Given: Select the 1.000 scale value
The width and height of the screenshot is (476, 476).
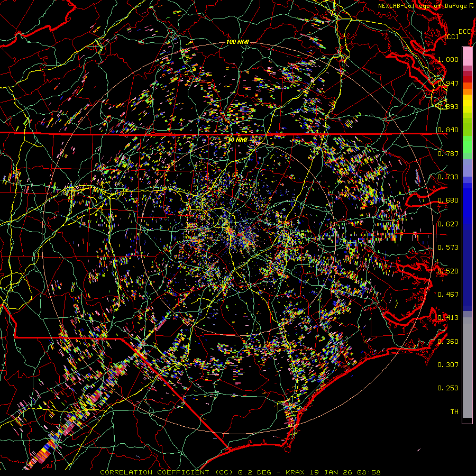Looking at the screenshot, I should [448, 59].
